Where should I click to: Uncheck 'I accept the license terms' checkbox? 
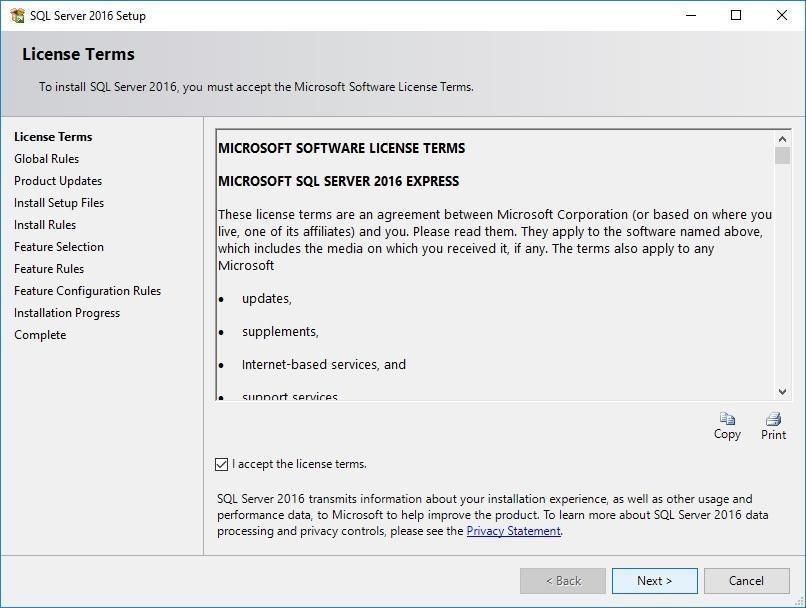pyautogui.click(x=222, y=464)
